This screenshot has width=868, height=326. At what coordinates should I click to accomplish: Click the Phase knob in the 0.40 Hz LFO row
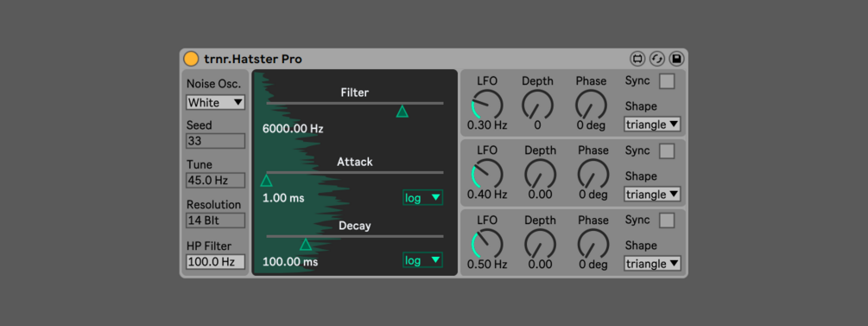(593, 174)
